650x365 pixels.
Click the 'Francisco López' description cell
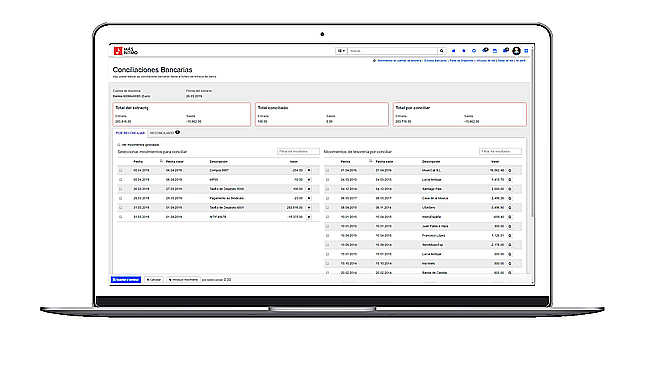click(x=433, y=236)
